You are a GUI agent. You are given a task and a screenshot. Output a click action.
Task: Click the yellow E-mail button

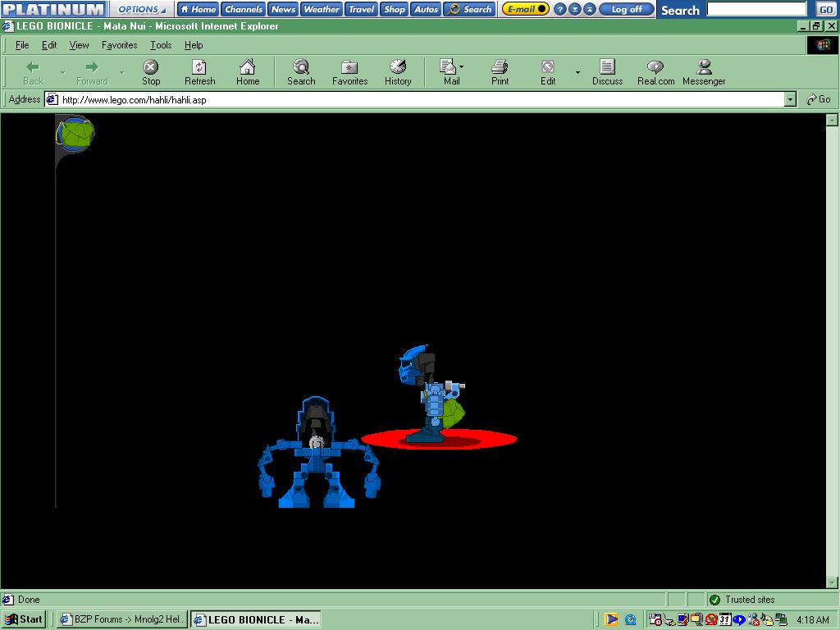pos(526,9)
